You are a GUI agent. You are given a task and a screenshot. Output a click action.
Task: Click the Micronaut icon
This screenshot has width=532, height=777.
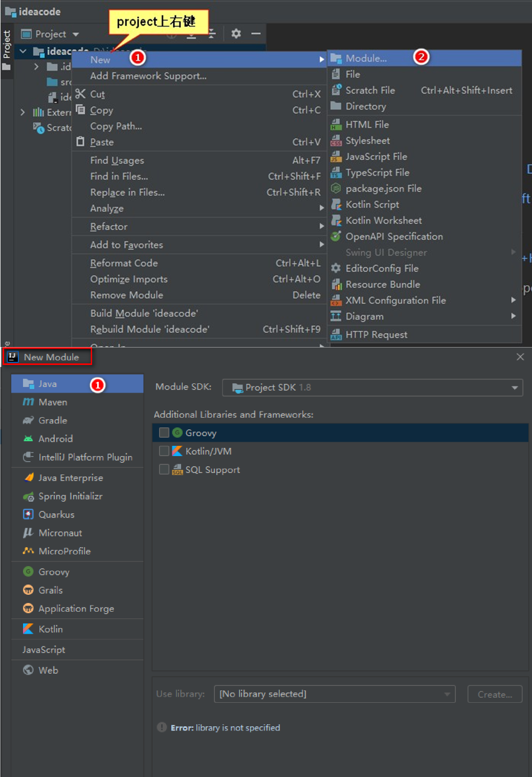(28, 532)
